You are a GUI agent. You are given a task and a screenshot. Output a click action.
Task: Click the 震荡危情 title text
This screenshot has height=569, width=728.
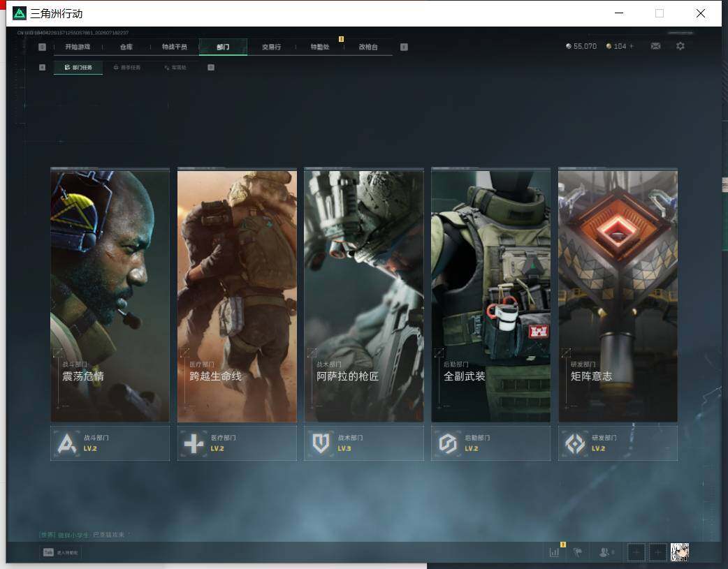coord(83,376)
